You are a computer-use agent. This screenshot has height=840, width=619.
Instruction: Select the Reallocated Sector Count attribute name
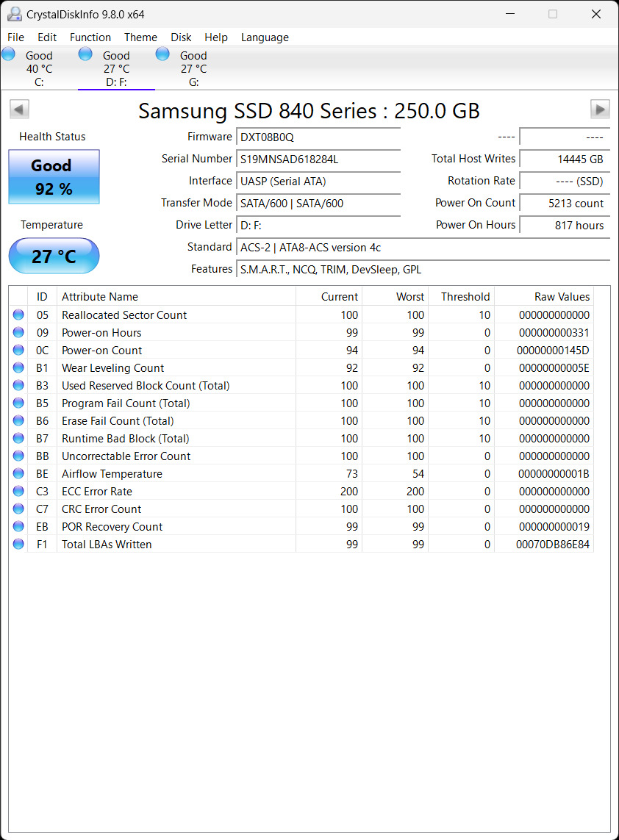coord(124,315)
